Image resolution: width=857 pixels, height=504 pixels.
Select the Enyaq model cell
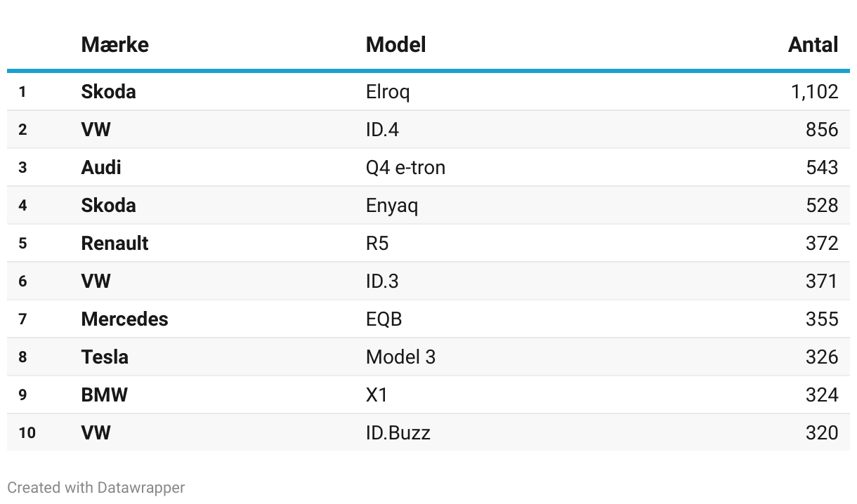pyautogui.click(x=391, y=206)
